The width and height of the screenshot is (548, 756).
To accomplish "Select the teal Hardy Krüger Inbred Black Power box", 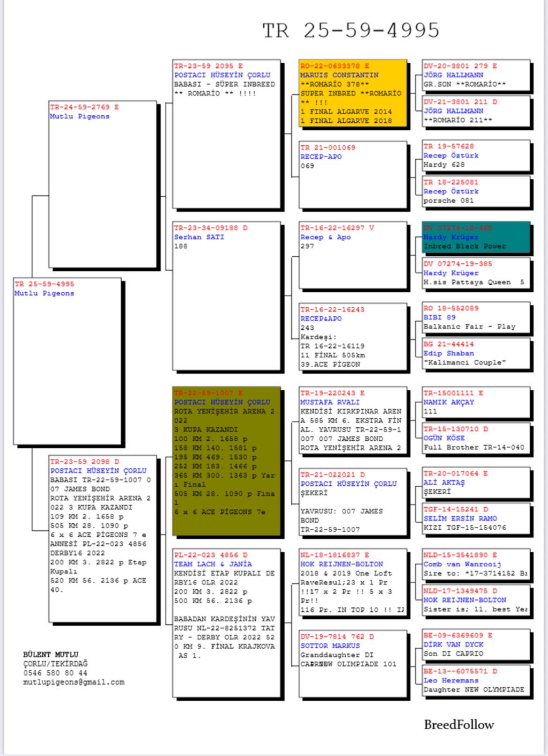I will click(476, 237).
